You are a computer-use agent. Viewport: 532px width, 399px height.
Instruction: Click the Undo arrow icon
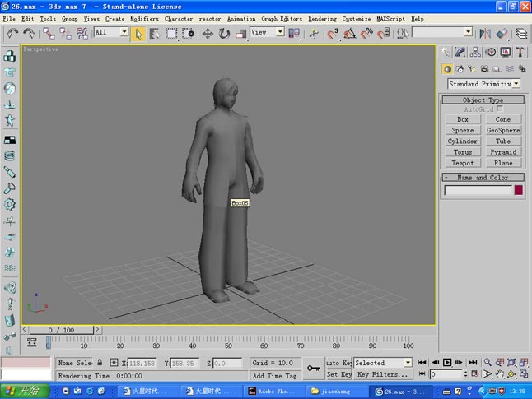[12, 33]
